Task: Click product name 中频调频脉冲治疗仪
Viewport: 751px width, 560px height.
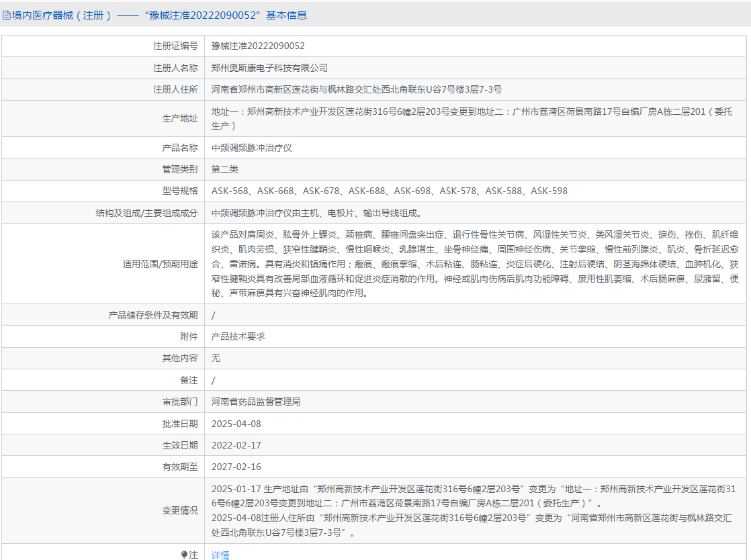Action: click(x=251, y=148)
